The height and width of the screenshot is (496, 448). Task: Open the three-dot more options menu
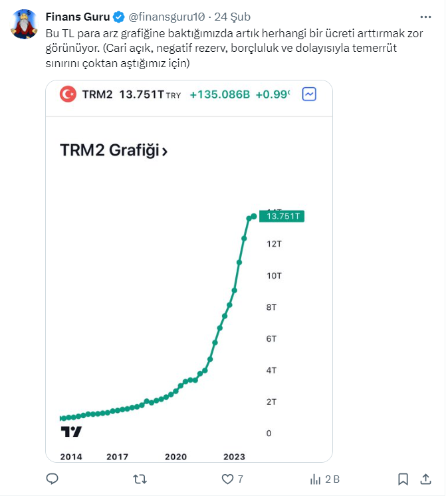point(425,16)
